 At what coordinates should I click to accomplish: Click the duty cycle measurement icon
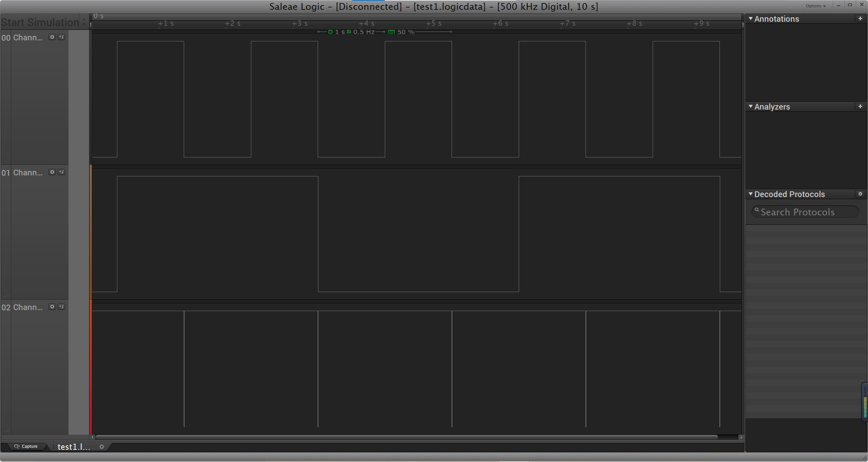[392, 32]
